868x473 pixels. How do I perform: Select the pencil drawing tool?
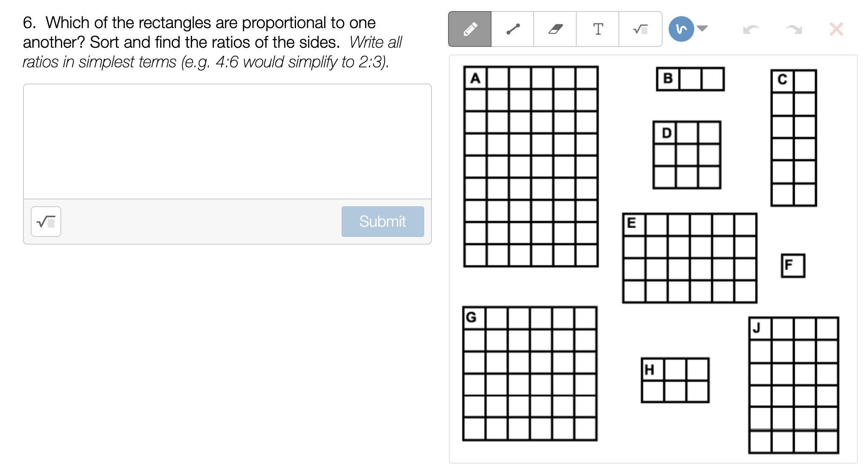click(x=470, y=29)
